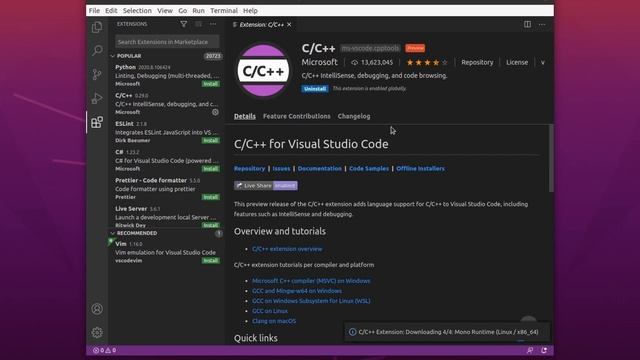640x360 pixels.
Task: Open the Edit menu
Action: point(111,11)
